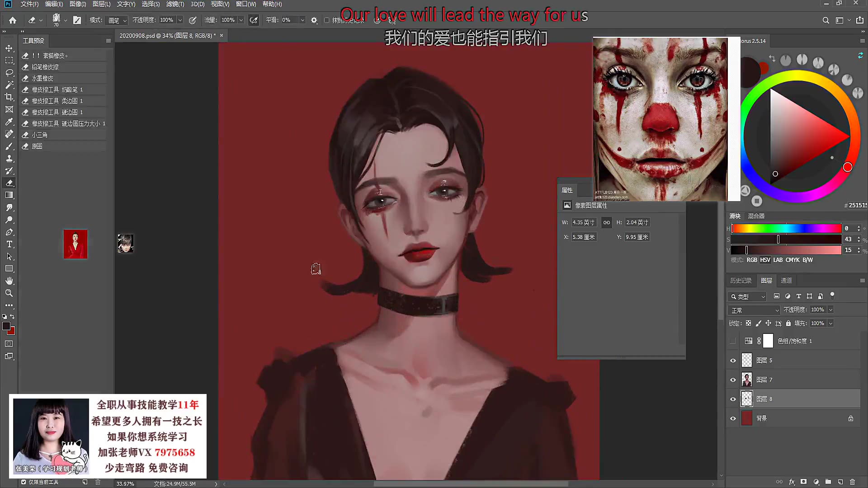
Task: Open layers panel 填充 dropdown
Action: tap(830, 323)
